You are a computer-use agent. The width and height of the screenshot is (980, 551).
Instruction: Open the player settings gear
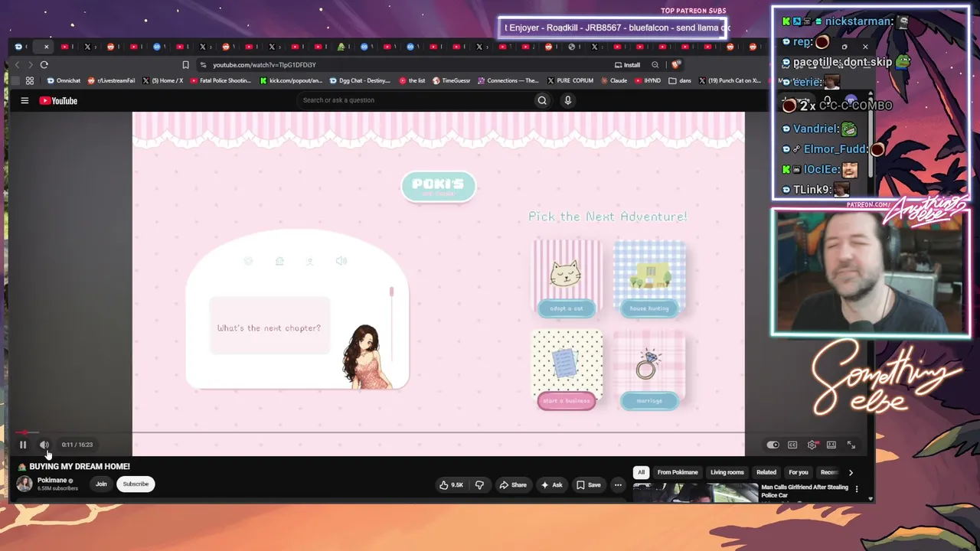[x=812, y=445]
